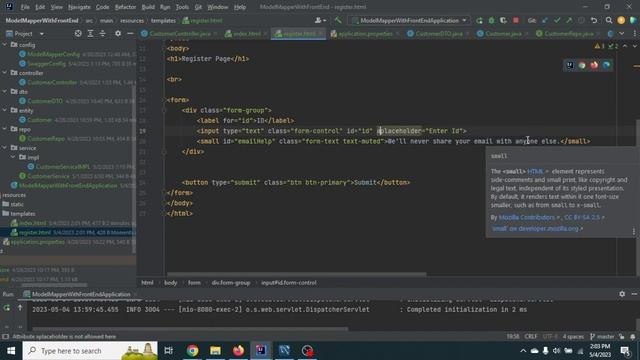Collapse the controller folder
This screenshot has width=640, height=360.
[x=4, y=73]
